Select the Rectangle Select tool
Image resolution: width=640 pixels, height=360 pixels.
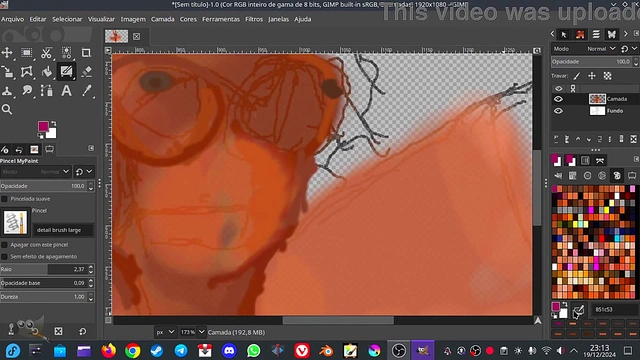pyautogui.click(x=27, y=53)
